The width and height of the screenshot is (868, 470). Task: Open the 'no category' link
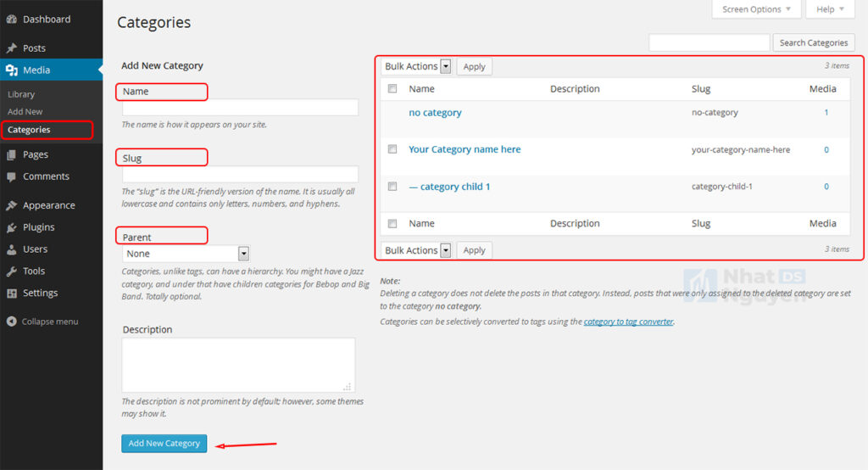tap(435, 113)
